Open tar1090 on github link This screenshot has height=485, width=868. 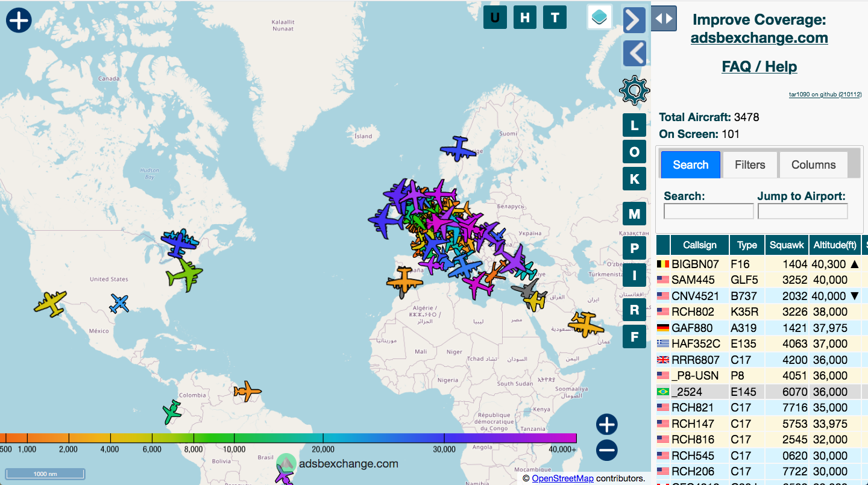coord(825,95)
